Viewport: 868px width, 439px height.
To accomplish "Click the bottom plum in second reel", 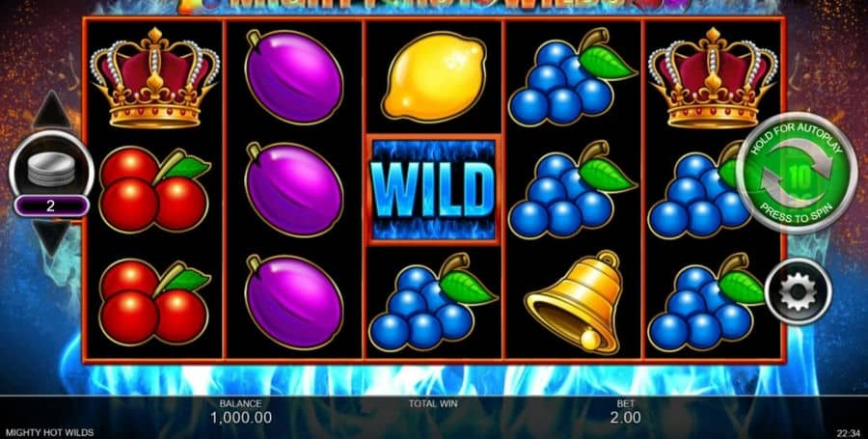I will pos(294,302).
